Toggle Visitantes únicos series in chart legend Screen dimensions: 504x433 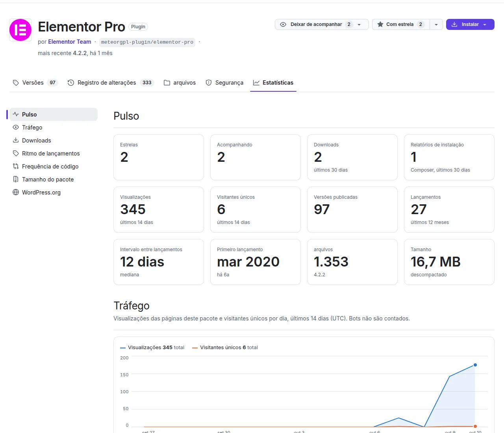tap(225, 348)
